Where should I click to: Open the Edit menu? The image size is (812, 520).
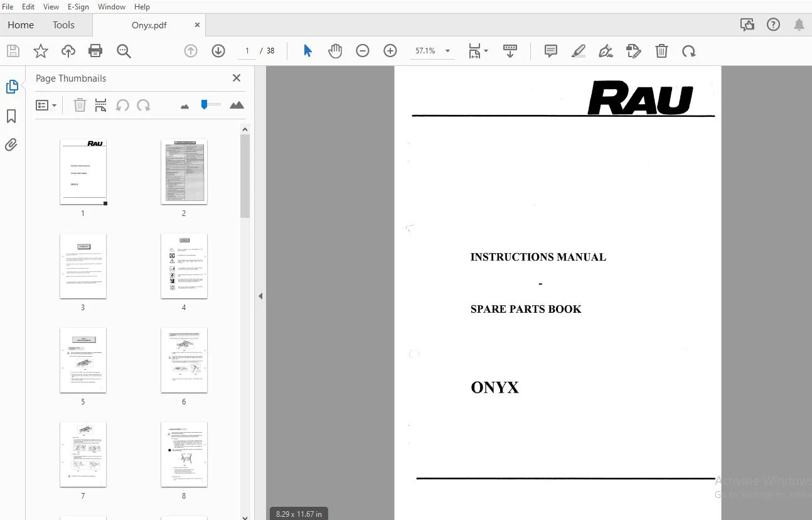coord(28,7)
